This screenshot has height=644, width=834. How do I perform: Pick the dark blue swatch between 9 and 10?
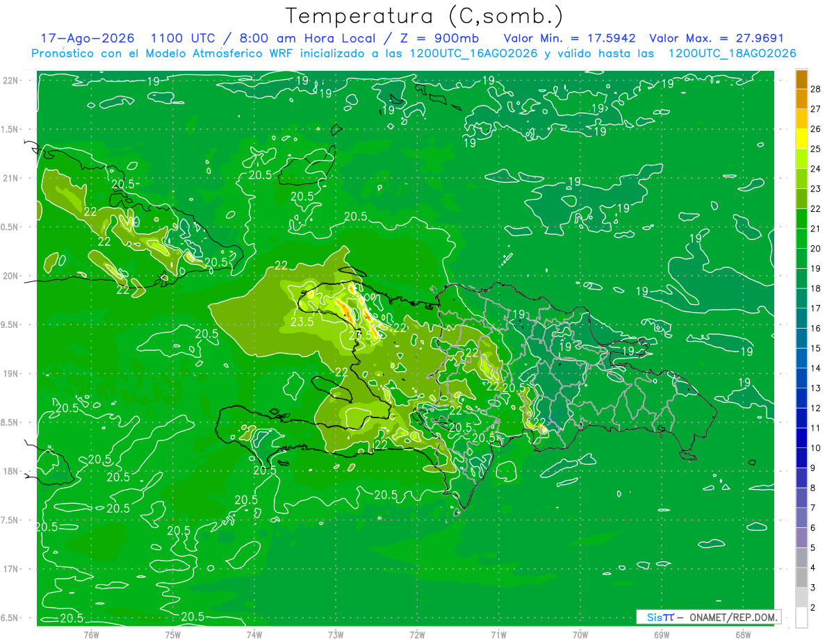[801, 458]
